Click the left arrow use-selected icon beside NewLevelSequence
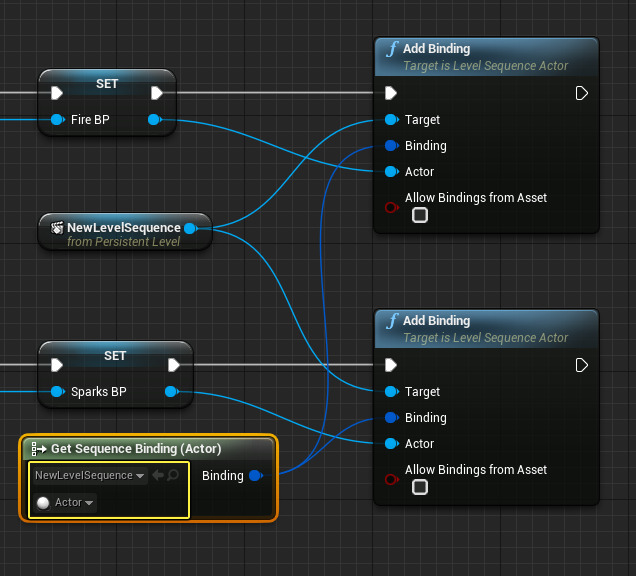Screen dimensions: 636x576 [158, 475]
